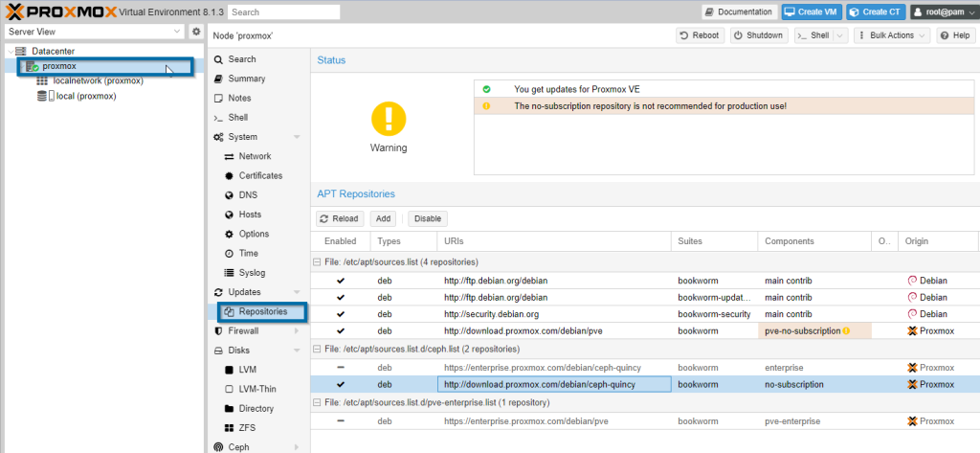Expand the Ceph submenu arrow
This screenshot has width=980, height=453.
(297, 447)
